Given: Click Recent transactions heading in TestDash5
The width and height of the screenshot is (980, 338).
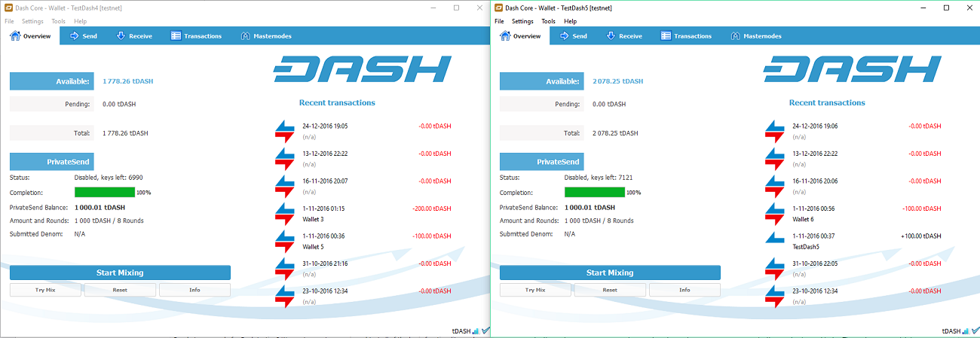Looking at the screenshot, I should 827,102.
